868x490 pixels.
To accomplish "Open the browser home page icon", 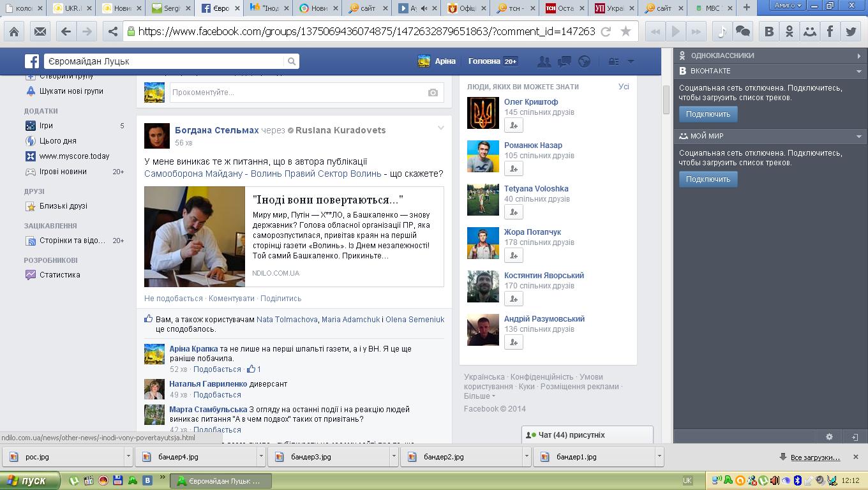I will (x=14, y=31).
